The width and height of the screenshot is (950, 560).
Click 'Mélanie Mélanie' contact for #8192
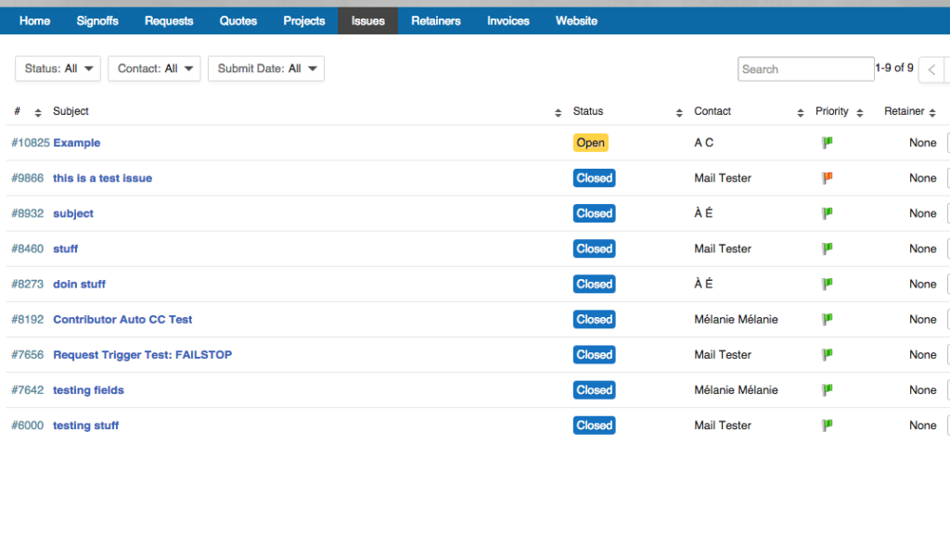(736, 319)
